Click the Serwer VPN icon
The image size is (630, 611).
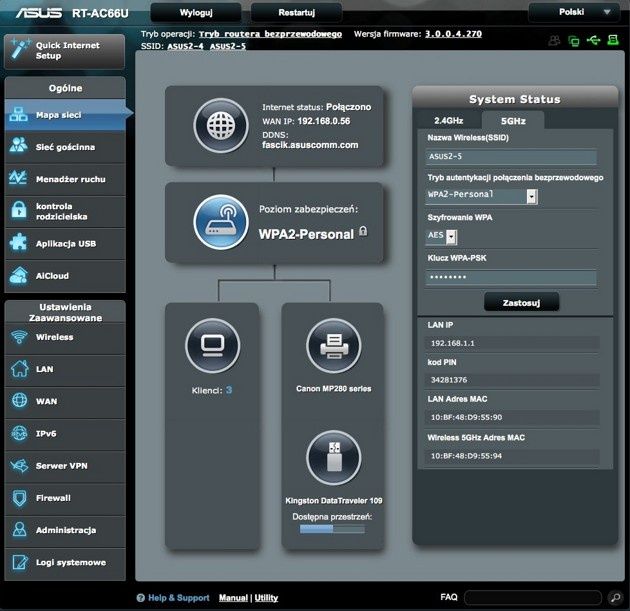[19, 466]
